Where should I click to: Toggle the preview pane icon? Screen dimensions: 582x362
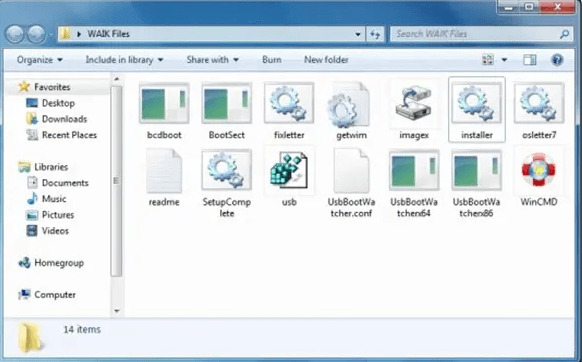(x=530, y=60)
